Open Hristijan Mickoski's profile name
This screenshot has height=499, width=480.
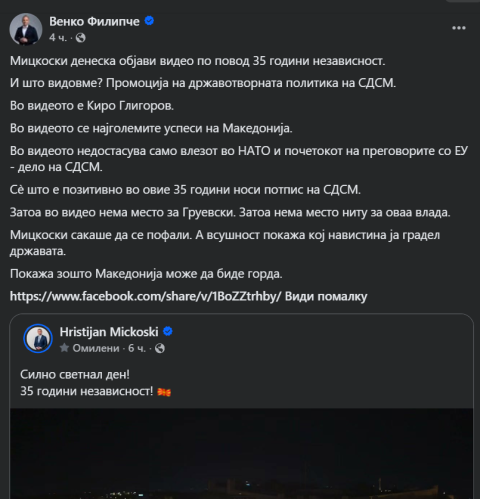(x=109, y=332)
